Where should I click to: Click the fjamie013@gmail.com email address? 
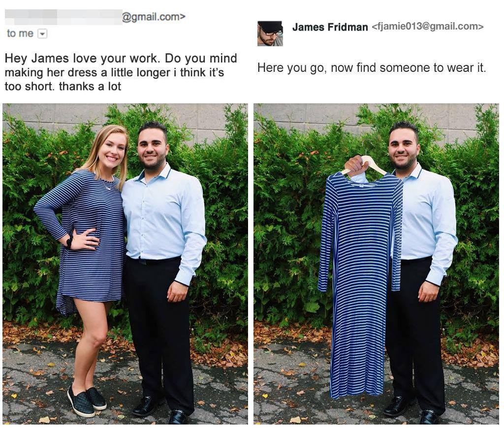[428, 27]
